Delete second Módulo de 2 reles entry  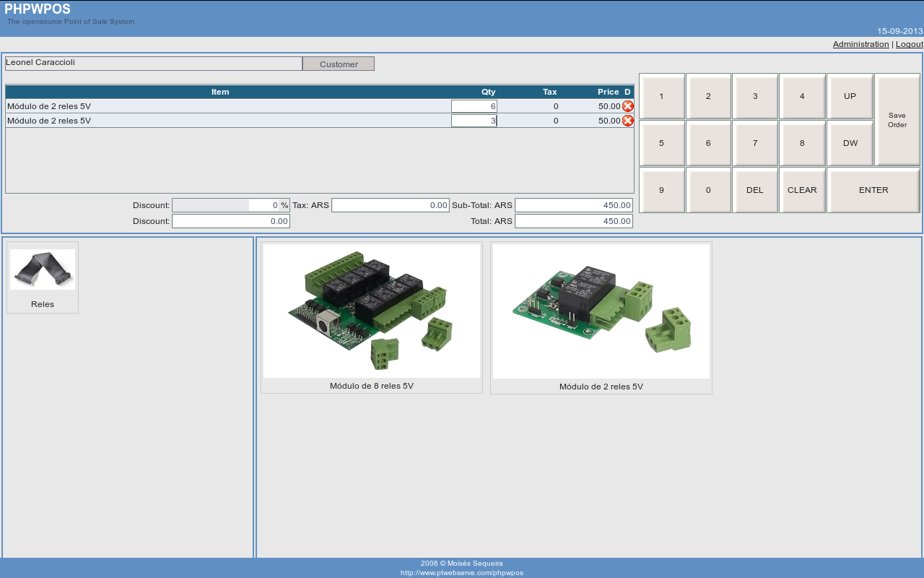click(x=627, y=121)
